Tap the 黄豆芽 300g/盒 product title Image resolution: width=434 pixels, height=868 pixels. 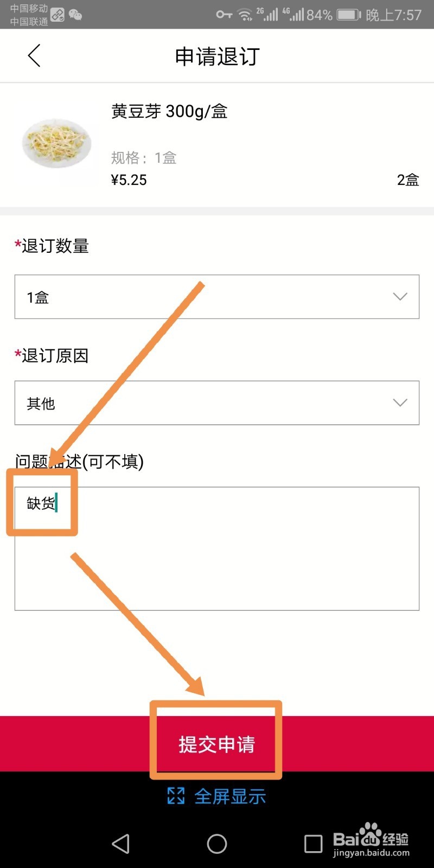(x=169, y=111)
